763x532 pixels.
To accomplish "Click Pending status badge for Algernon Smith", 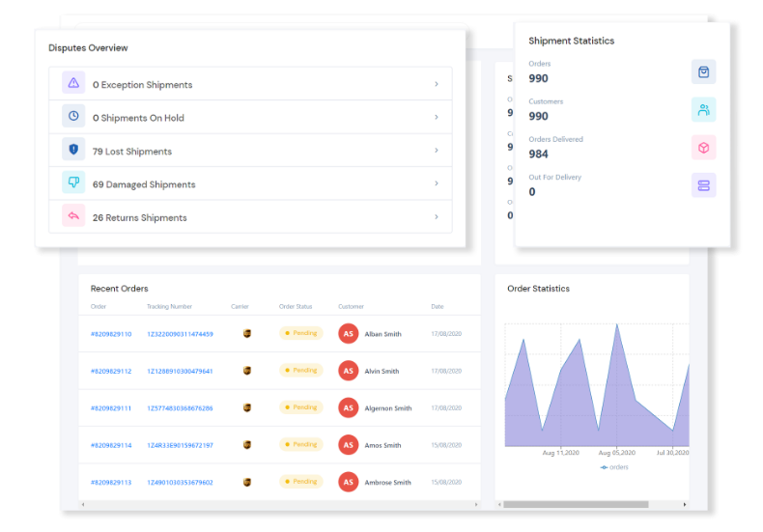I will 301,407.
